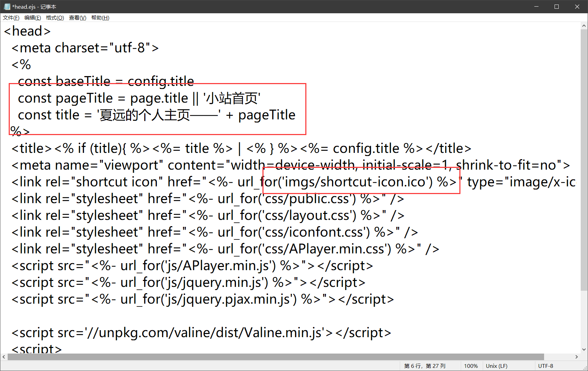Click the vertical scrollbar down arrow
Screen dimensions: 588x371
pos(584,349)
